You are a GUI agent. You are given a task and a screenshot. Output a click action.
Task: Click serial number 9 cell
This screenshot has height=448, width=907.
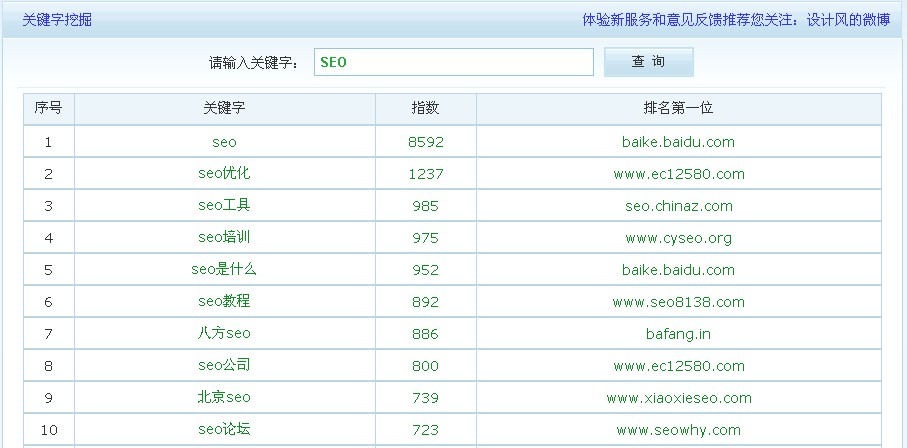[x=49, y=398]
